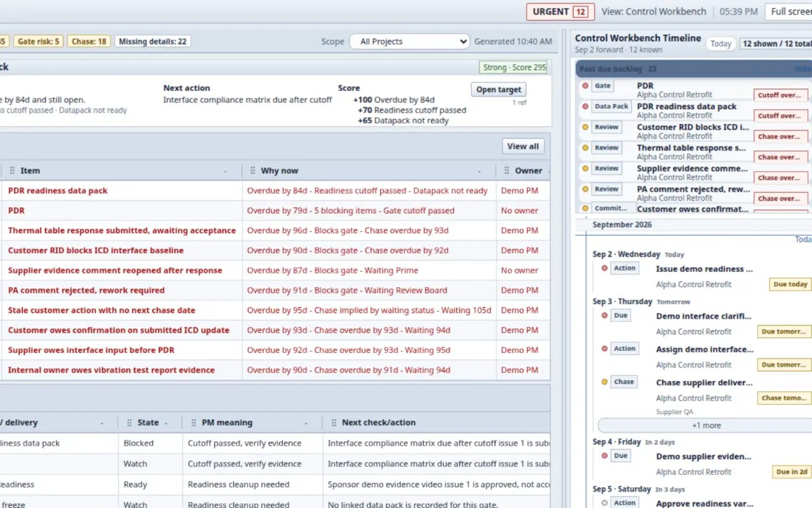Click the Past due backlog header bar
The height and width of the screenshot is (508, 812).
pyautogui.click(x=693, y=69)
